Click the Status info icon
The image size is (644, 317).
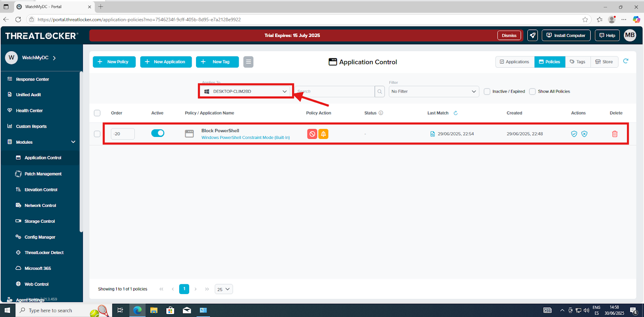[381, 113]
